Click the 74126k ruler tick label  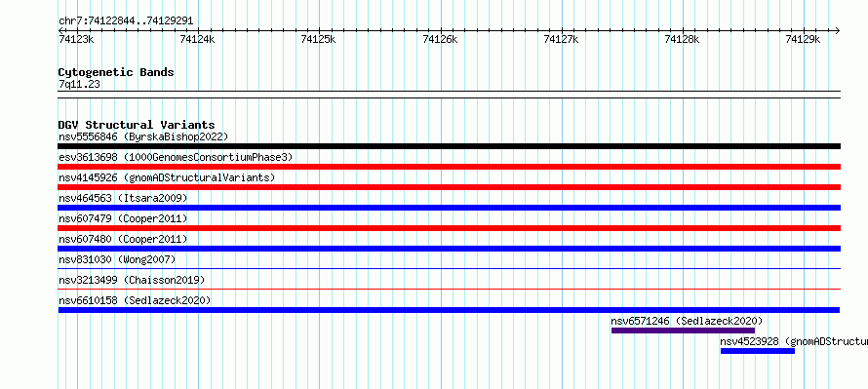point(440,39)
